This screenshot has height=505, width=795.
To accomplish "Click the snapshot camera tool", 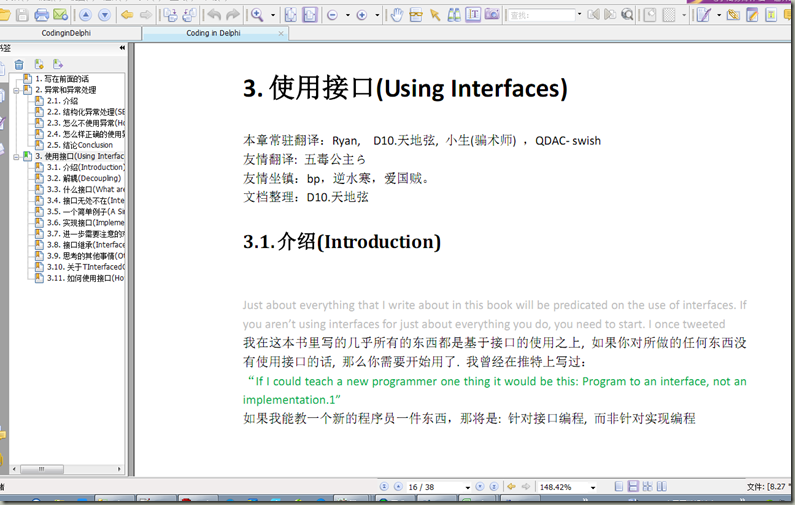I will (492, 15).
